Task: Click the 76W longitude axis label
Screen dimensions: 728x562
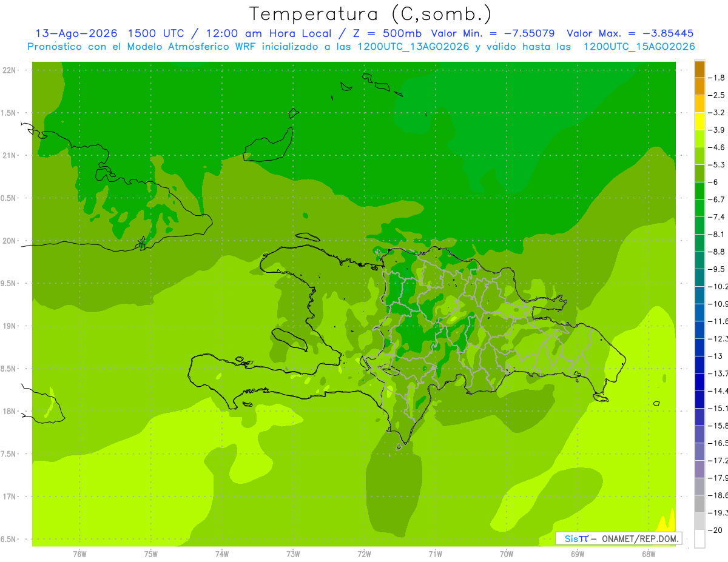Action: click(79, 554)
